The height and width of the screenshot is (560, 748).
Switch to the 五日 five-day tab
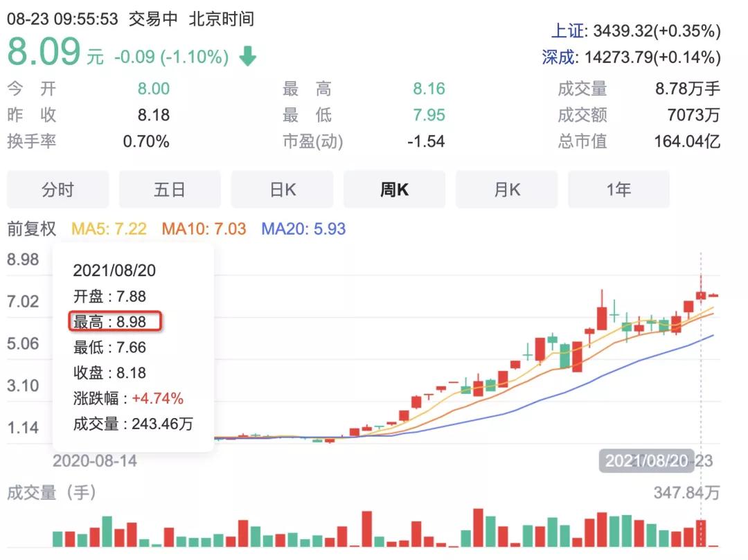click(x=170, y=188)
